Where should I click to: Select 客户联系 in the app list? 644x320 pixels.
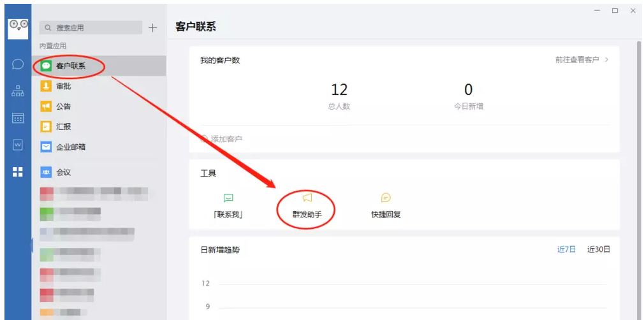pos(70,66)
